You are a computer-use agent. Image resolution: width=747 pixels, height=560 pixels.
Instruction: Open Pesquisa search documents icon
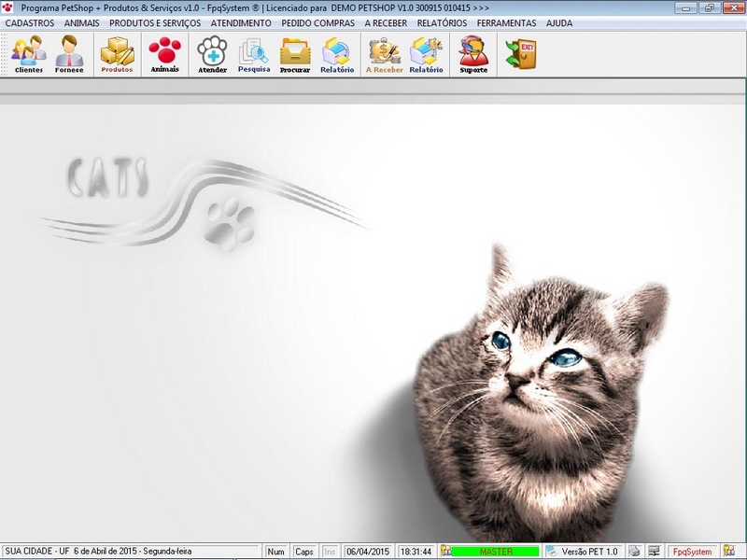254,54
